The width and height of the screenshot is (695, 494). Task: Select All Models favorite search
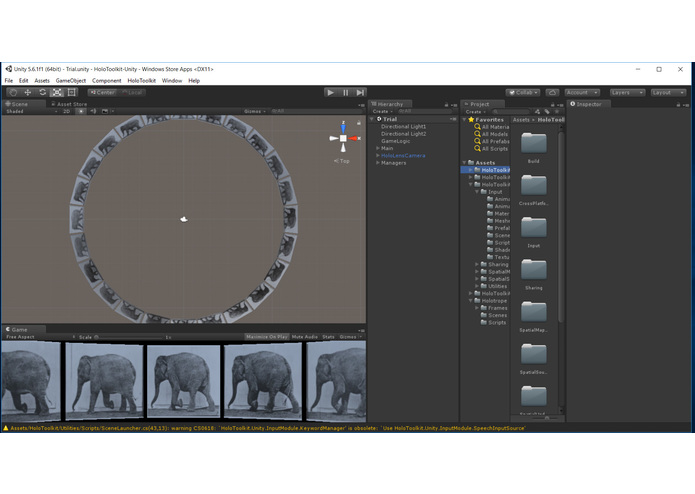(x=491, y=134)
